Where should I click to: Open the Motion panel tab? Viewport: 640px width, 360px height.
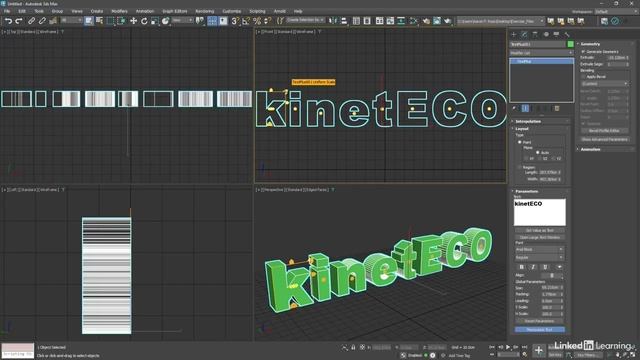point(546,35)
